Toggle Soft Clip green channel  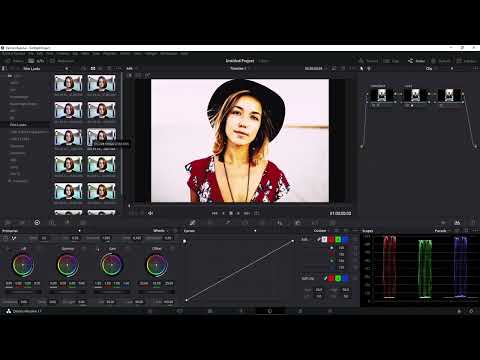pyautogui.click(x=338, y=278)
